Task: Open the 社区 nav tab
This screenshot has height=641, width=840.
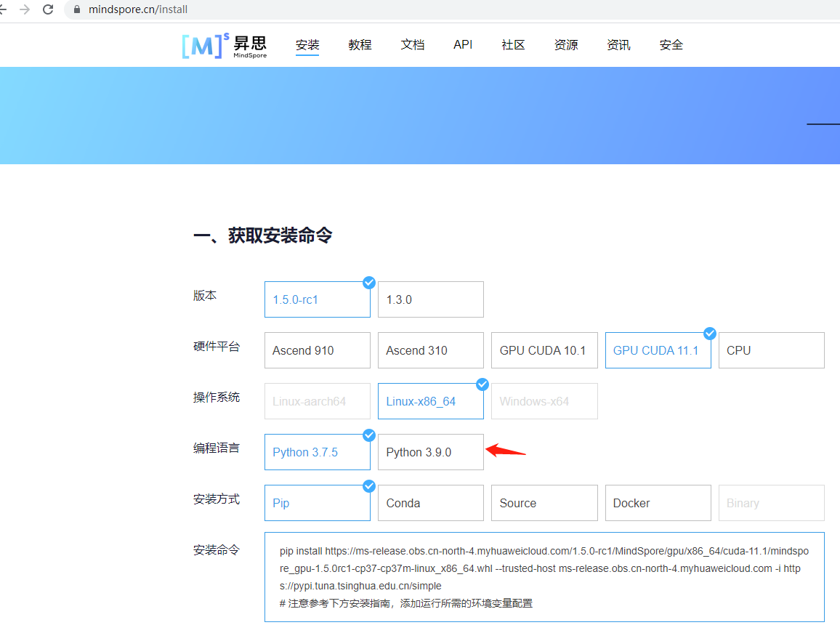Action: pos(513,45)
